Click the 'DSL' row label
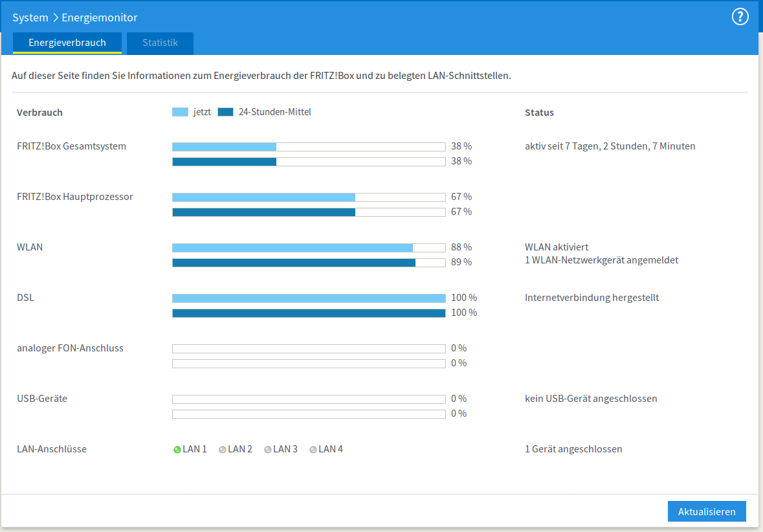 (x=25, y=298)
